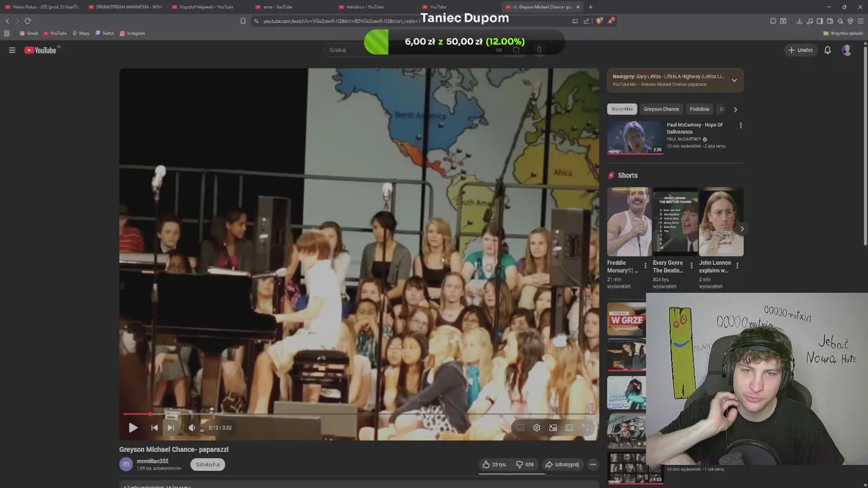
Task: Select the Wszystkie filter chip
Action: click(622, 109)
